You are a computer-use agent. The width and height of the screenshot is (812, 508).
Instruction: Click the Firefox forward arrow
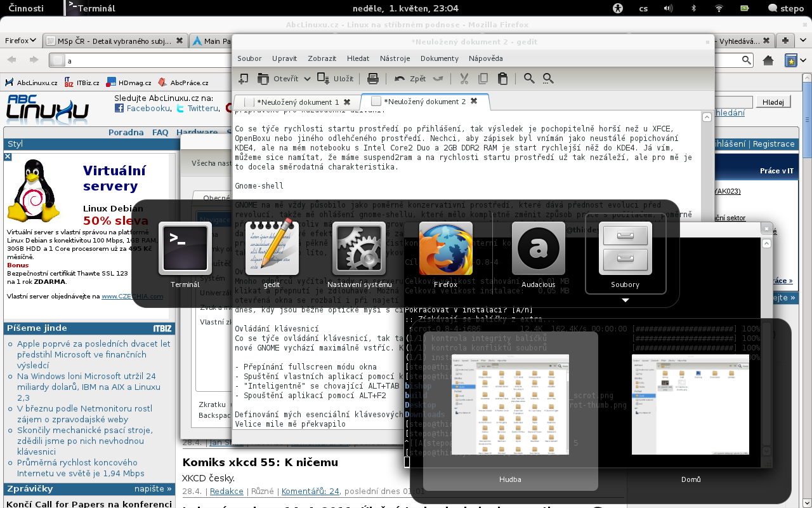[34, 60]
